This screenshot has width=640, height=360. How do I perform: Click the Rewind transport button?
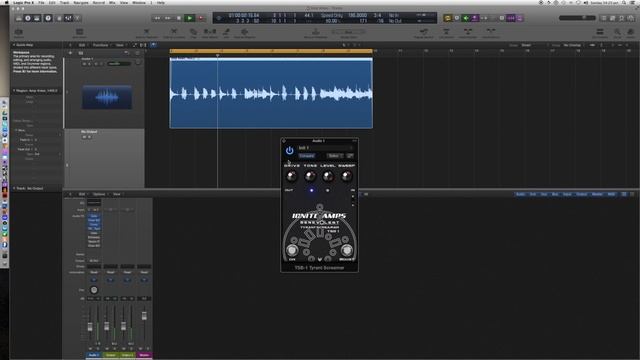click(x=157, y=18)
